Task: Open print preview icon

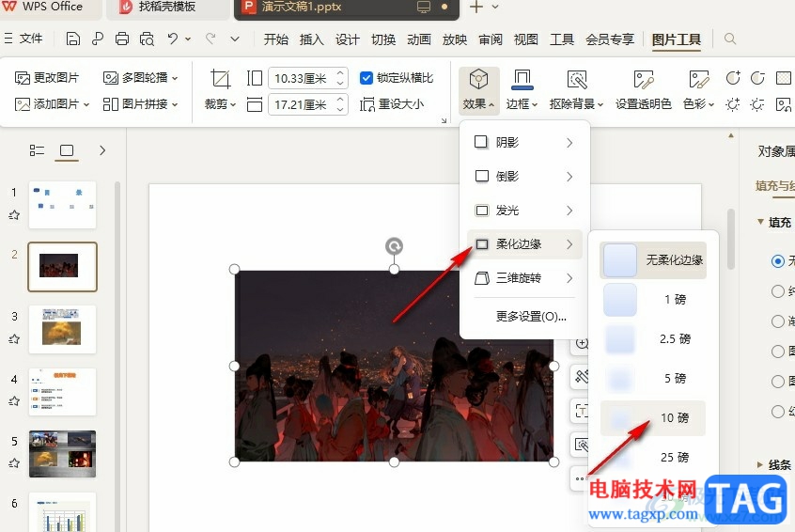Action: tap(147, 39)
